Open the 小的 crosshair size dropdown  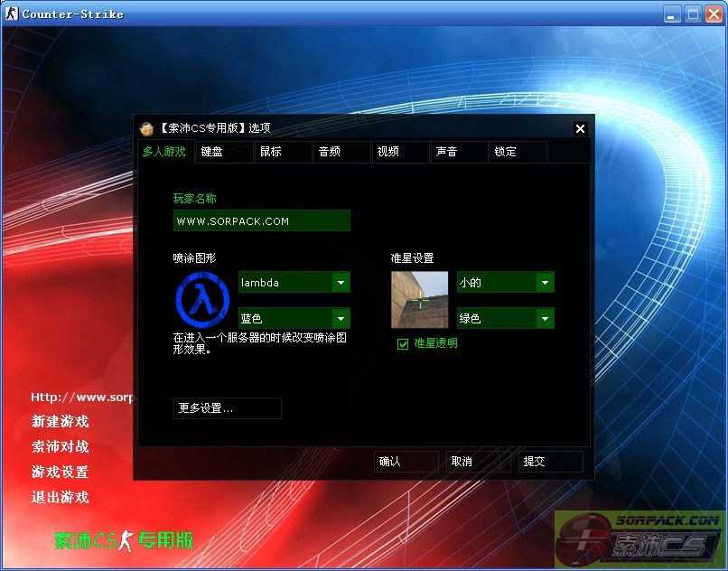(x=545, y=283)
